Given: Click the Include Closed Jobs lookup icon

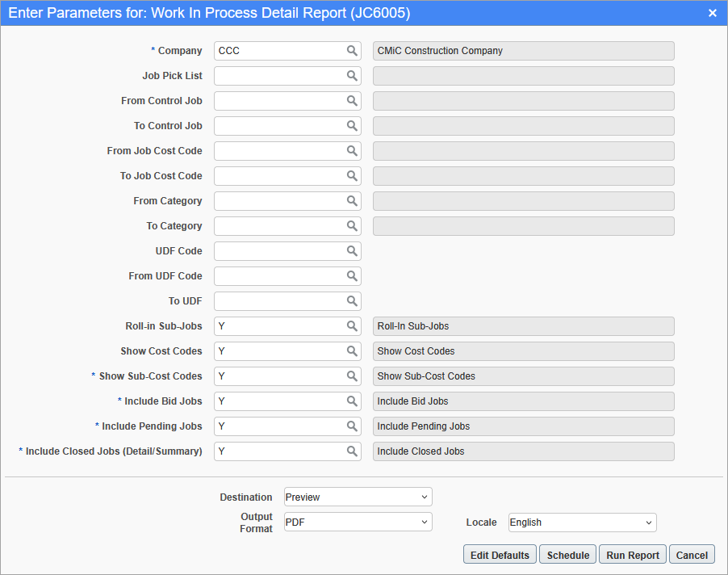Looking at the screenshot, I should point(352,451).
